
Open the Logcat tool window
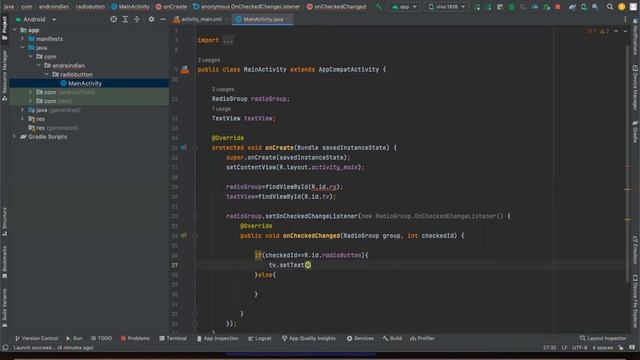point(260,338)
